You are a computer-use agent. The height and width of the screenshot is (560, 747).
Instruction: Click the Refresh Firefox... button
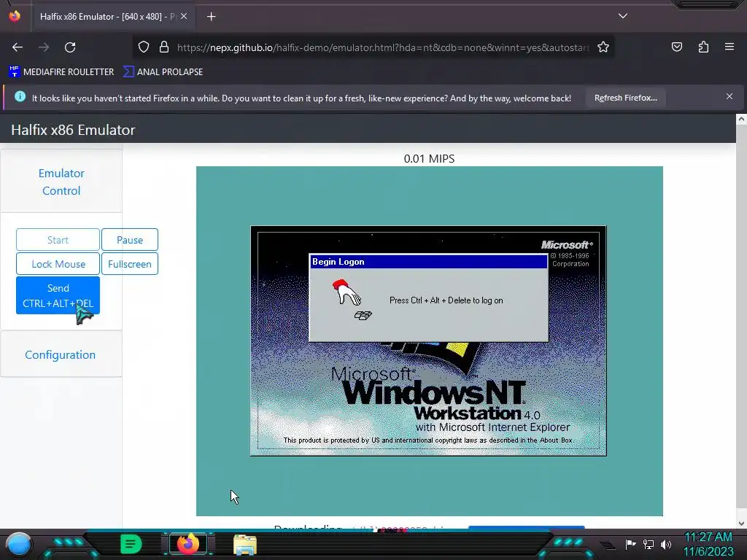tap(625, 98)
